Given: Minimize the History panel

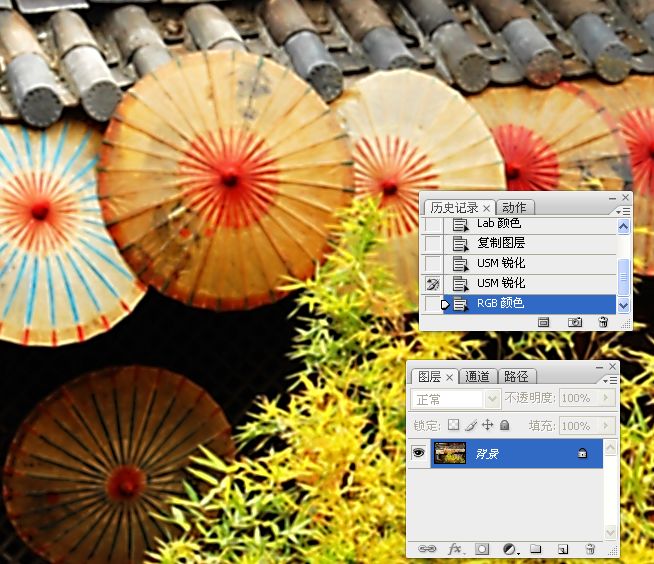Looking at the screenshot, I should pos(612,198).
